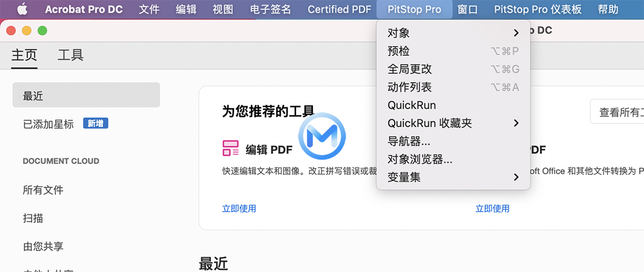Screen dimensions: 644x272
Task: Open the PitStop Pro 仪表板 menu
Action: point(538,9)
